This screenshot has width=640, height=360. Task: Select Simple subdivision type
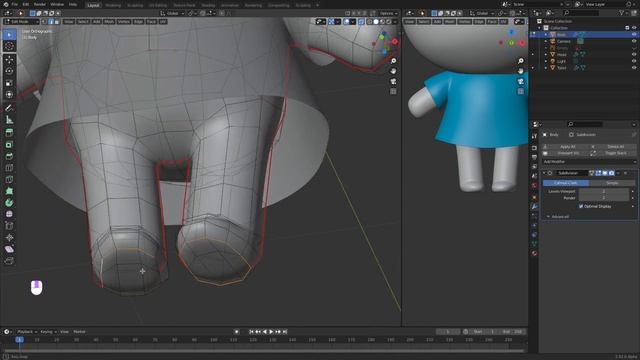(612, 183)
